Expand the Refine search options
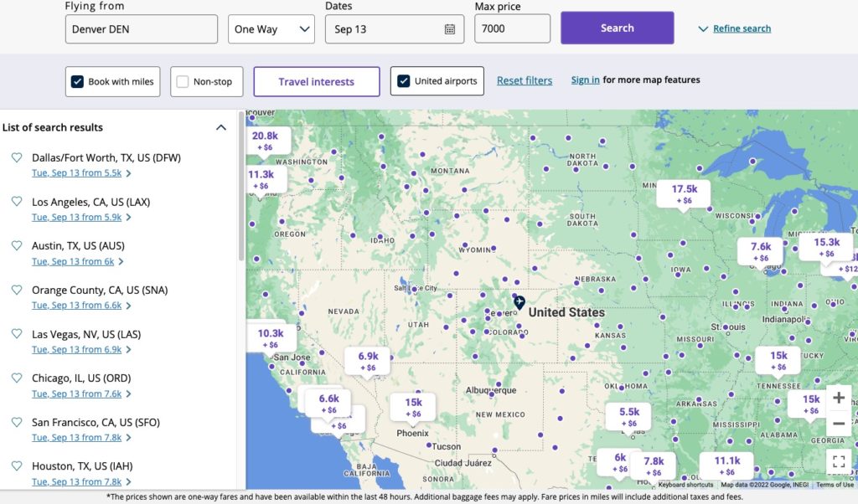This screenshot has height=504, width=858. click(x=734, y=28)
